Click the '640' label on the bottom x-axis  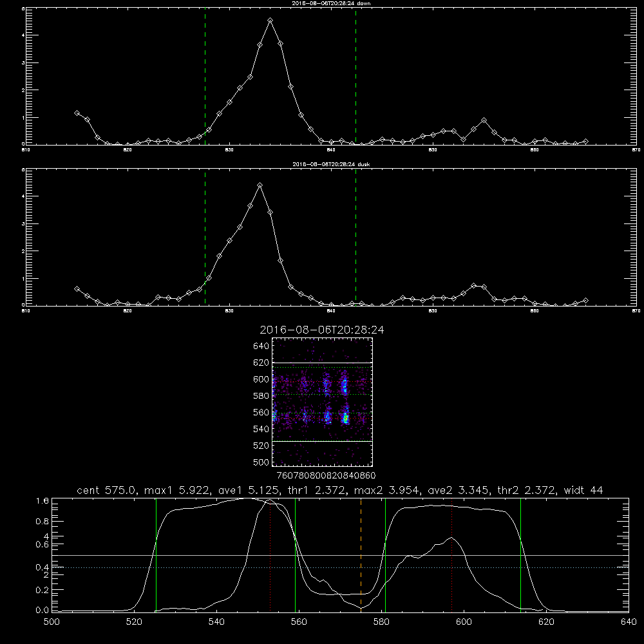click(x=629, y=622)
